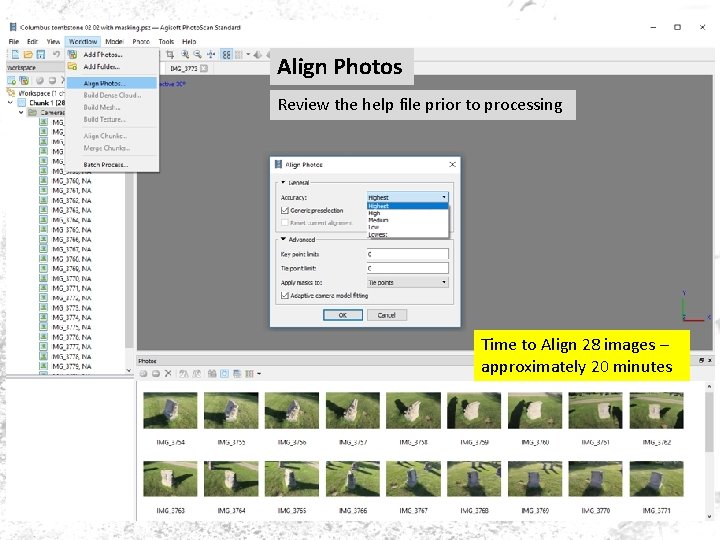Viewport: 720px width, 540px height.
Task: Collapse the Chunk 1 tree node
Action: tap(11, 103)
